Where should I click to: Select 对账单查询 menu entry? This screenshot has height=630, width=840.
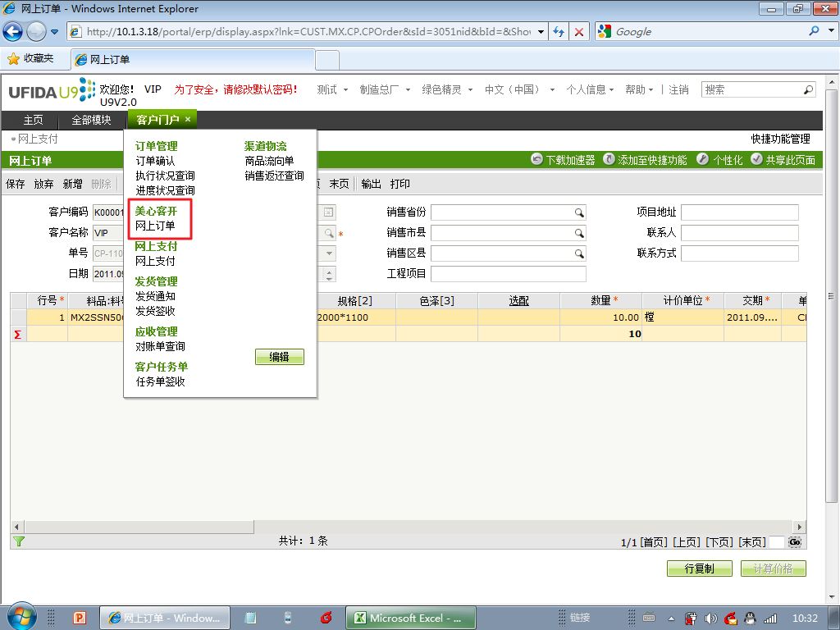tap(160, 346)
